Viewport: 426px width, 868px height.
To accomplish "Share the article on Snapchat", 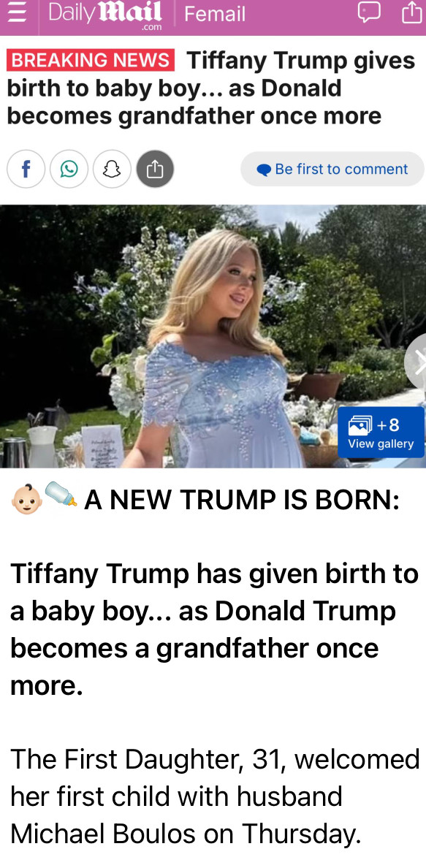I will pyautogui.click(x=112, y=169).
